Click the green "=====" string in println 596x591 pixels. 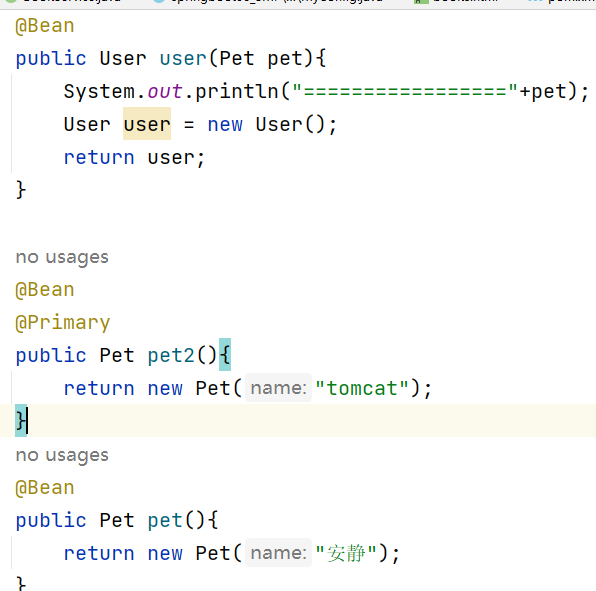[x=405, y=91]
